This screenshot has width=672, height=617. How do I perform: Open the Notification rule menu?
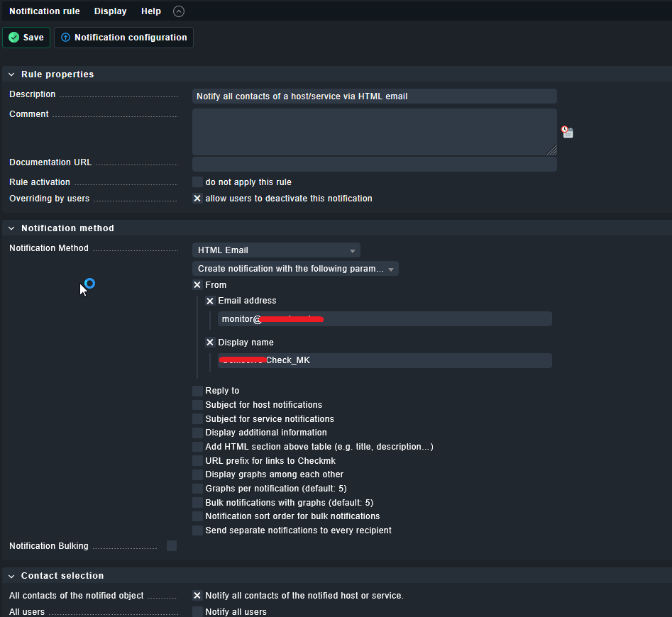[x=45, y=11]
